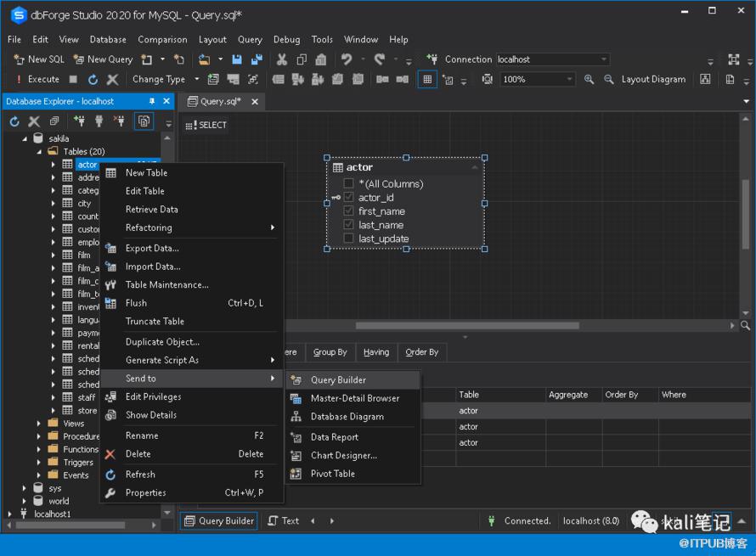Click the Cut scissors icon

[282, 59]
